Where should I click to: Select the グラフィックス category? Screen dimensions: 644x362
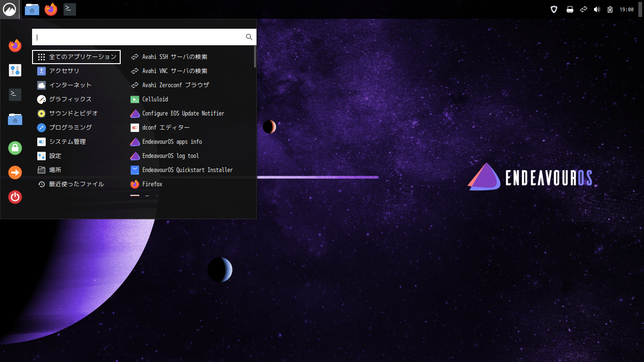(x=76, y=99)
